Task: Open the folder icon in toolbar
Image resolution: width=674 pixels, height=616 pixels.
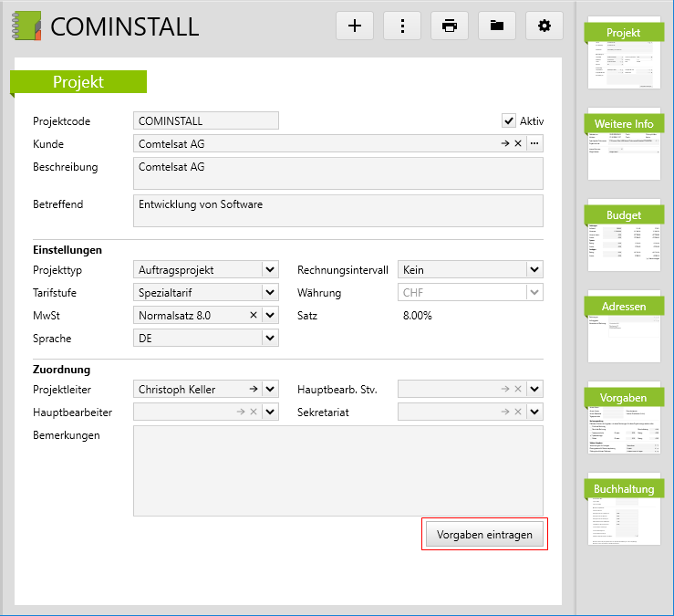Action: tap(497, 26)
